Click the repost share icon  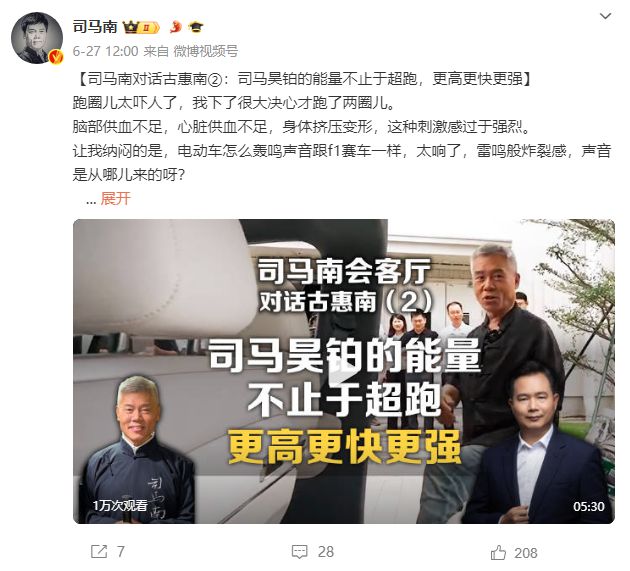coord(98,551)
